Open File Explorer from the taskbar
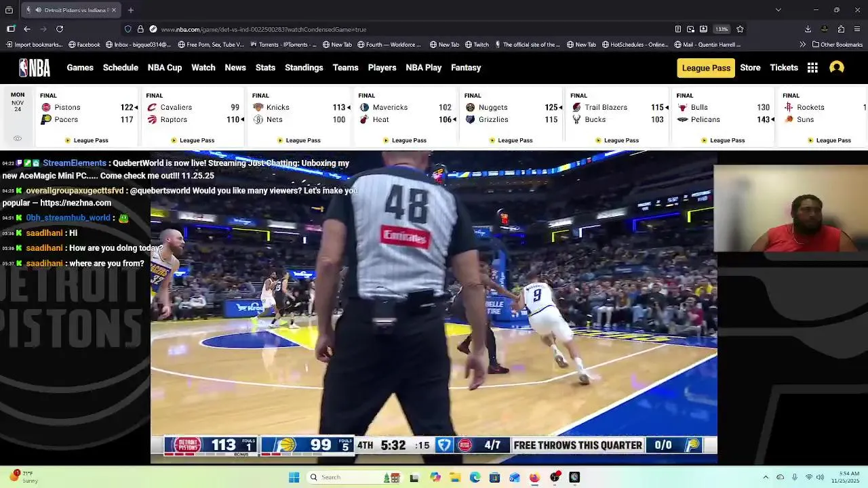Viewport: 868px width, 488px height. tap(455, 477)
